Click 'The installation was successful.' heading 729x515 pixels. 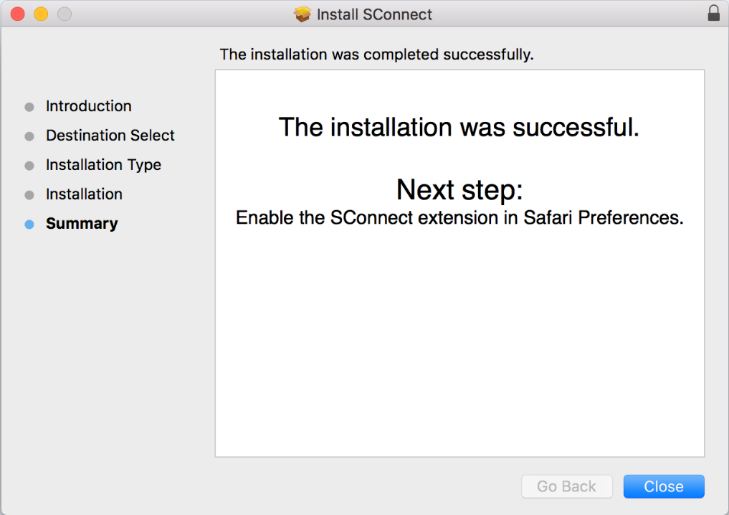(459, 127)
